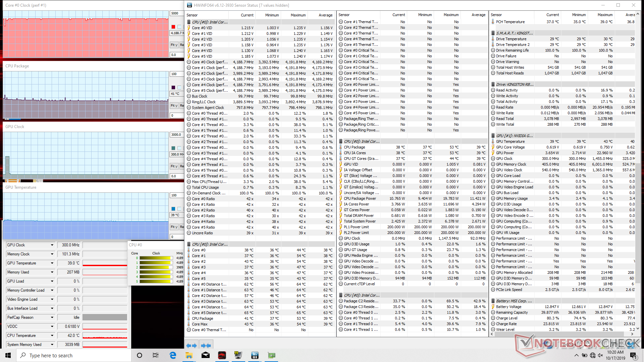
Task: Click the muted volume tray icon
Action: (x=600, y=355)
